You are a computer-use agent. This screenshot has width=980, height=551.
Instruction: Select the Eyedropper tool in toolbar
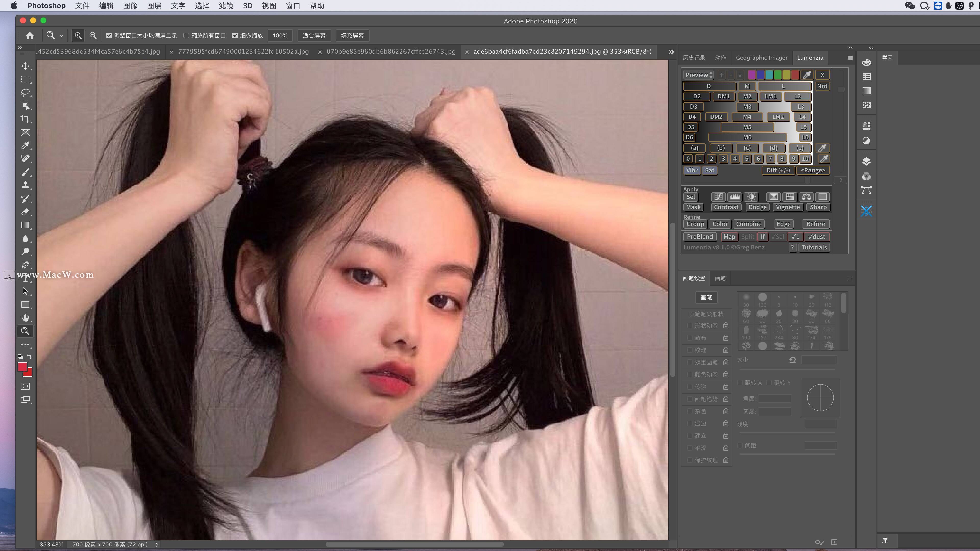point(26,146)
